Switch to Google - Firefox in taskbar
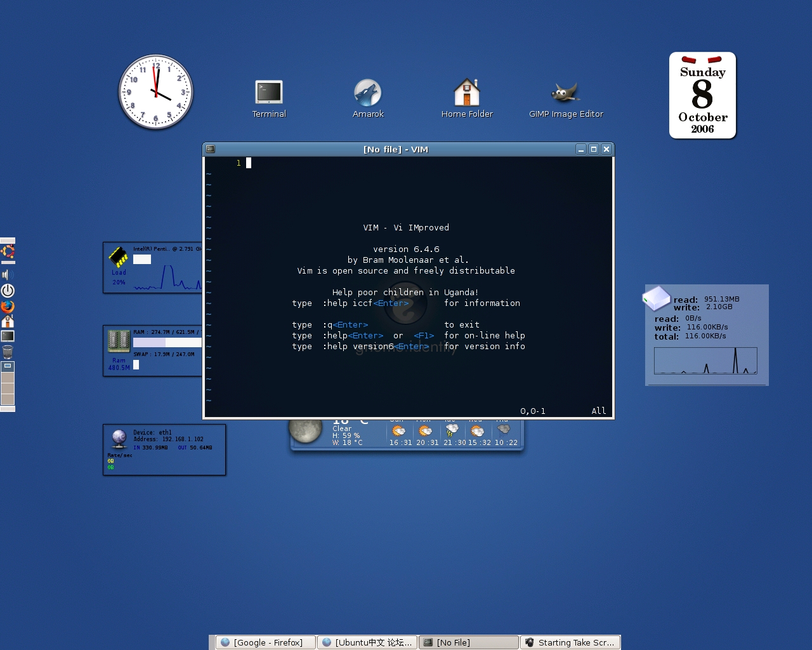 click(x=266, y=642)
